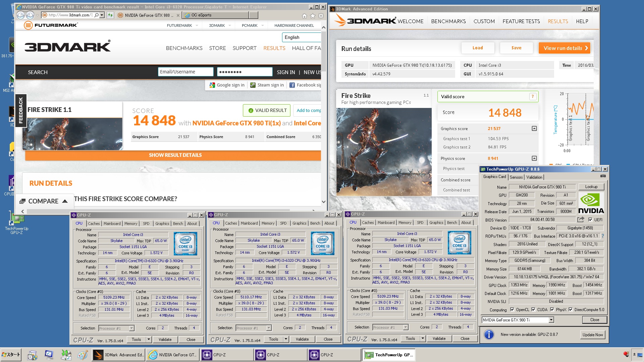Viewport: 644px width, 362px height.
Task: Click Facebook sign in icon button
Action: [305, 85]
